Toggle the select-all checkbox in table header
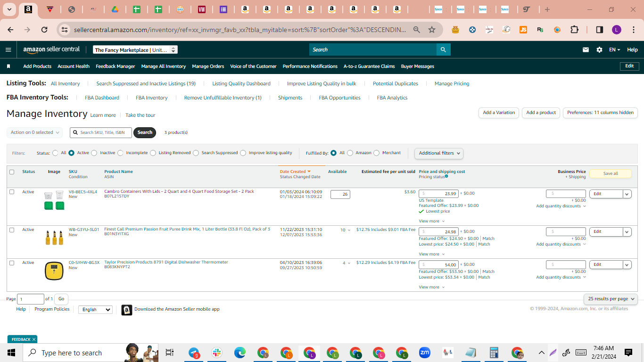The image size is (644, 362). pyautogui.click(x=12, y=172)
